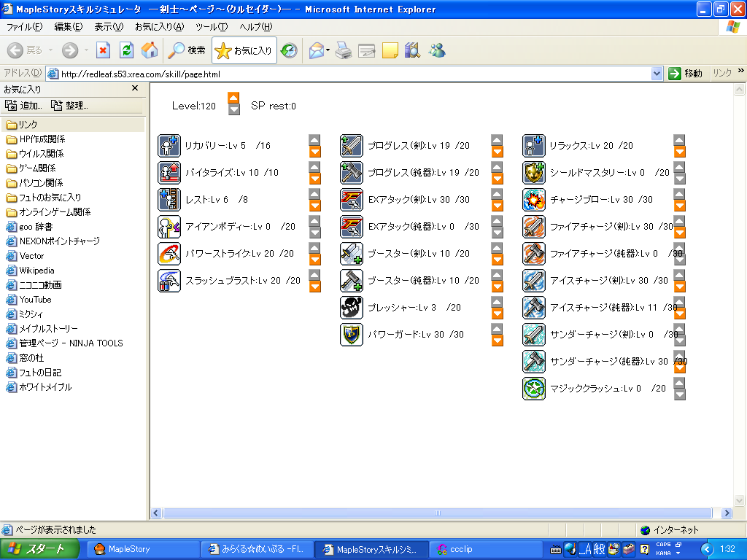This screenshot has height=560, width=747.
Task: Open the ヘルプ(H) menu
Action: coord(256,27)
